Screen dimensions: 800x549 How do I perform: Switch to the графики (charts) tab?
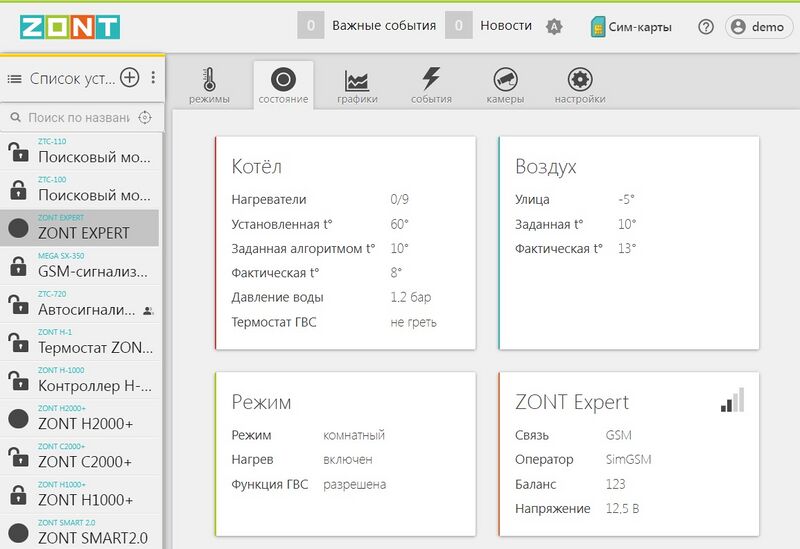(x=356, y=86)
